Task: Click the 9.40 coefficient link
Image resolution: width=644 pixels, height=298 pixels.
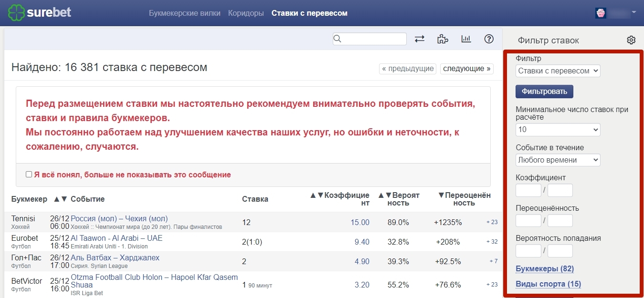Action: (x=362, y=242)
